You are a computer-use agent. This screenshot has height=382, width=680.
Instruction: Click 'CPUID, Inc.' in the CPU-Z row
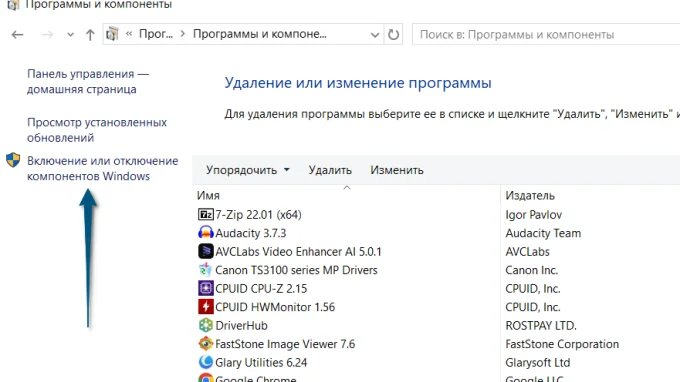(533, 289)
